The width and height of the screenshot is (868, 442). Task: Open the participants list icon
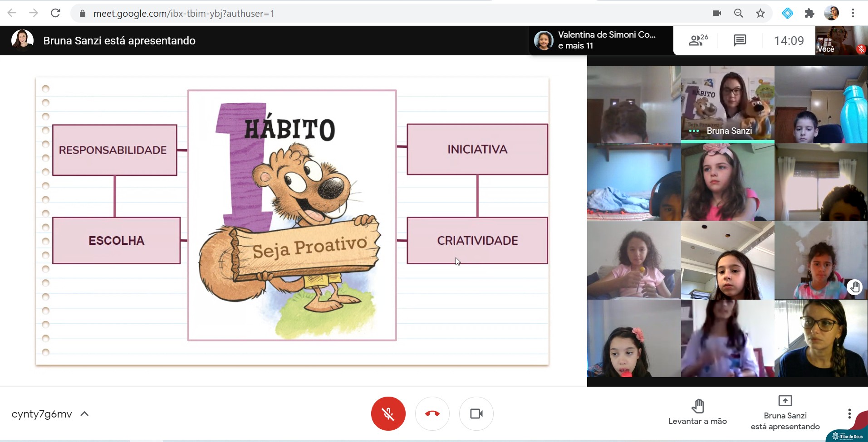click(x=698, y=40)
